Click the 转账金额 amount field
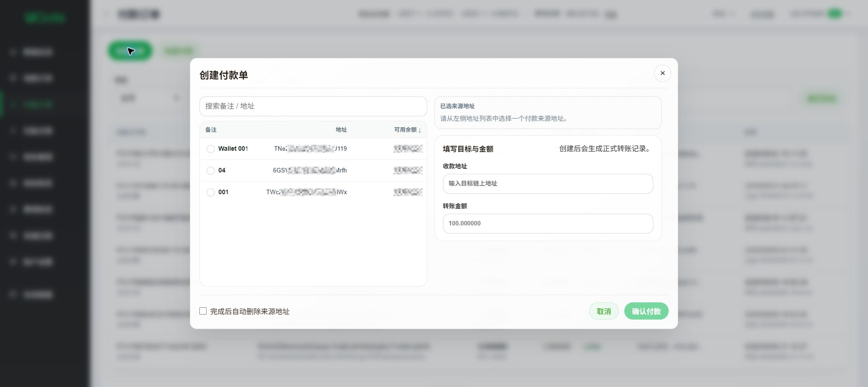 [548, 224]
